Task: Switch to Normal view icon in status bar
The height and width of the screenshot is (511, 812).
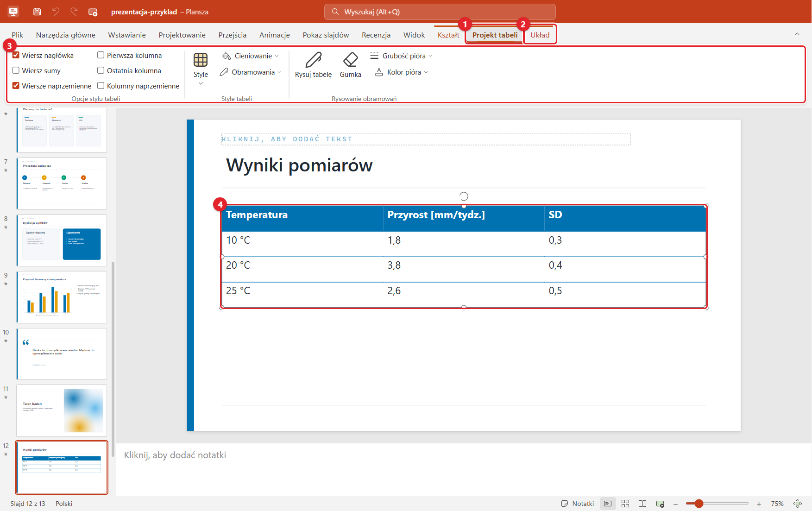Action: (608, 504)
